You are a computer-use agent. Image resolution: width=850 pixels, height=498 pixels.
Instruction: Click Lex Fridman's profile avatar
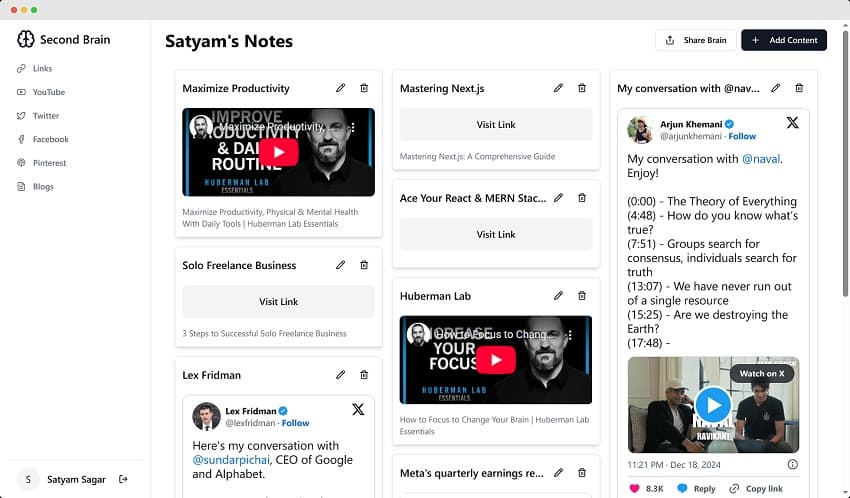tap(207, 416)
